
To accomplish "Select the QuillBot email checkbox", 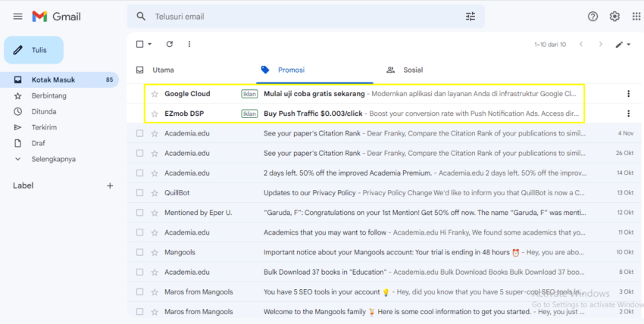I will click(139, 193).
